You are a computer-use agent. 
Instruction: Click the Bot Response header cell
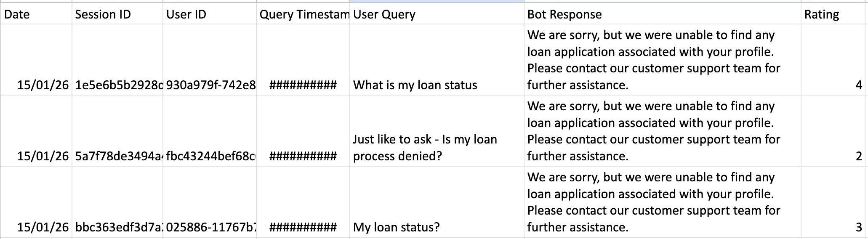pos(663,14)
